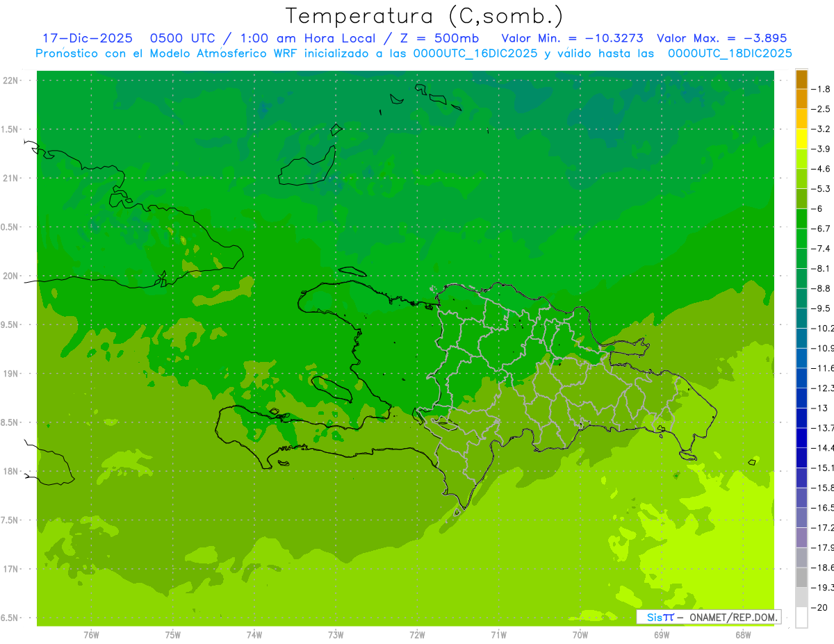Click the -1.8 legend value
This screenshot has width=834, height=644.
click(822, 89)
